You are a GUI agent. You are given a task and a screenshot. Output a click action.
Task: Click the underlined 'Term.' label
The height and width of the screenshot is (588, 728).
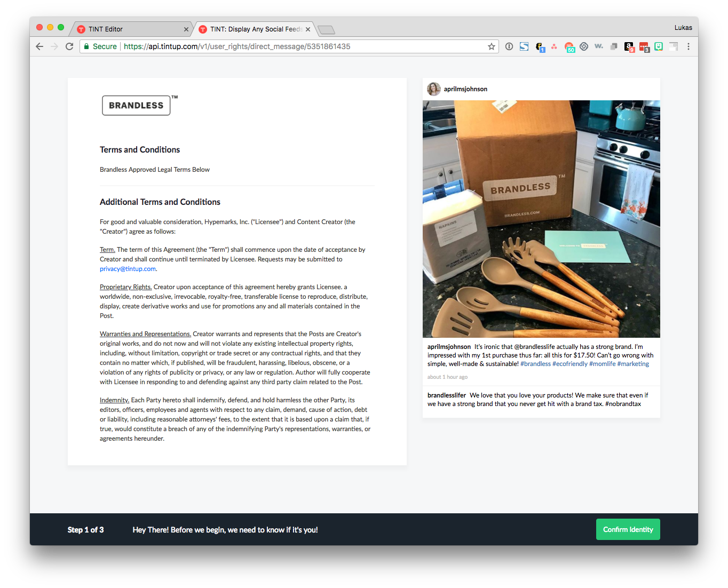(x=107, y=250)
